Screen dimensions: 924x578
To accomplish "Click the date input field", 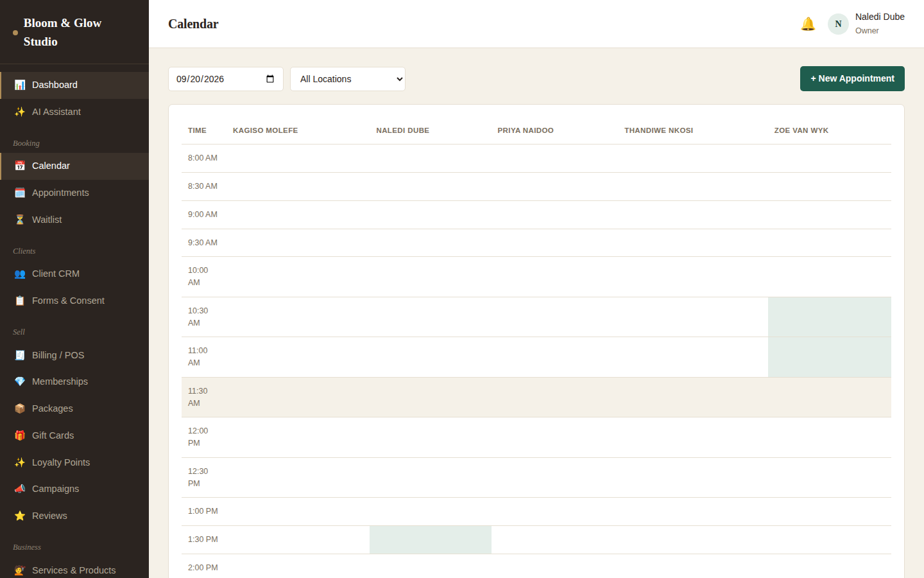I will pos(226,79).
